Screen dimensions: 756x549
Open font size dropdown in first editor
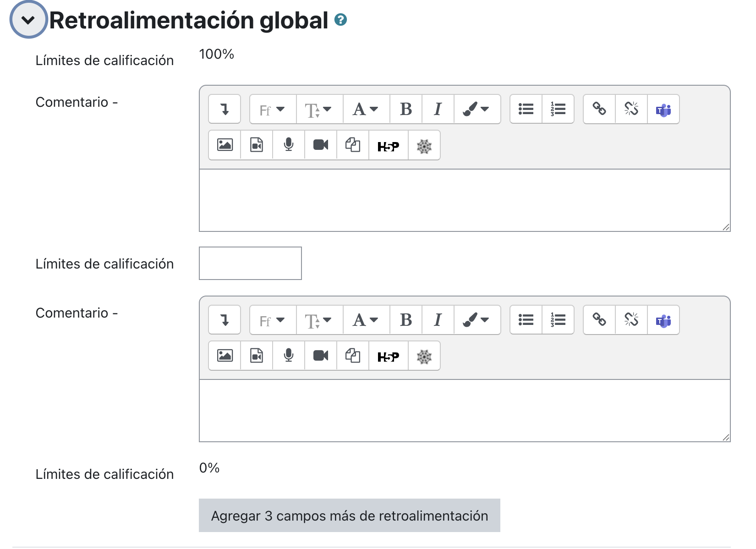[x=320, y=109]
